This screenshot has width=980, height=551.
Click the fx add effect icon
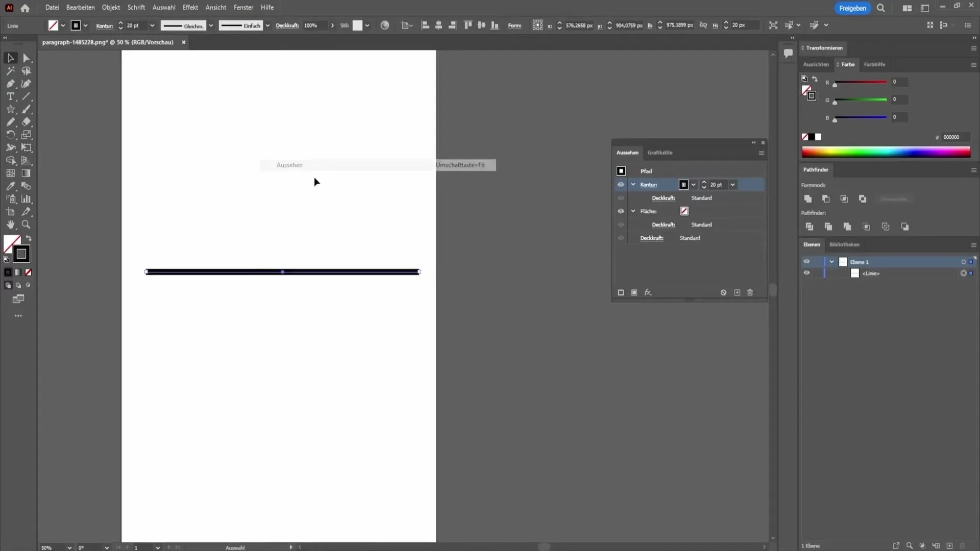[x=648, y=292]
